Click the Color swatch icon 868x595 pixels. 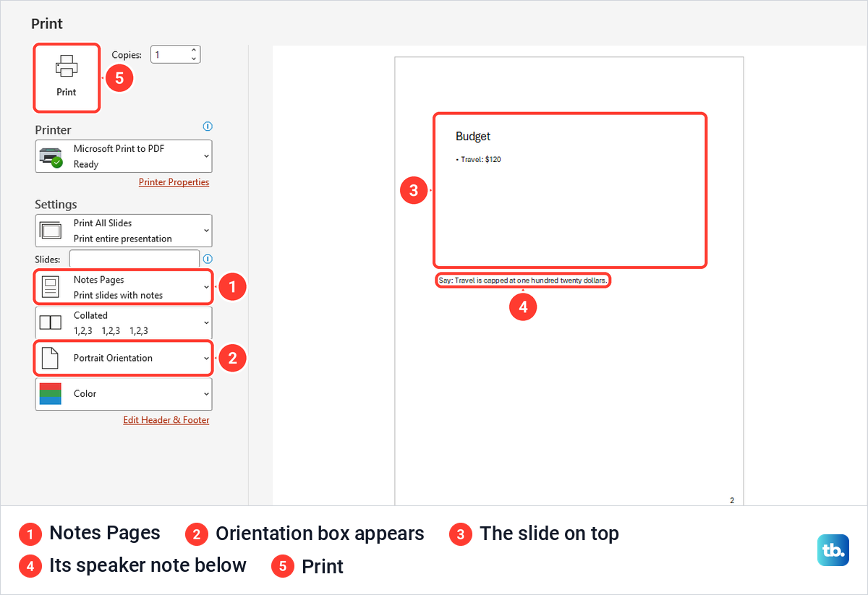click(51, 394)
